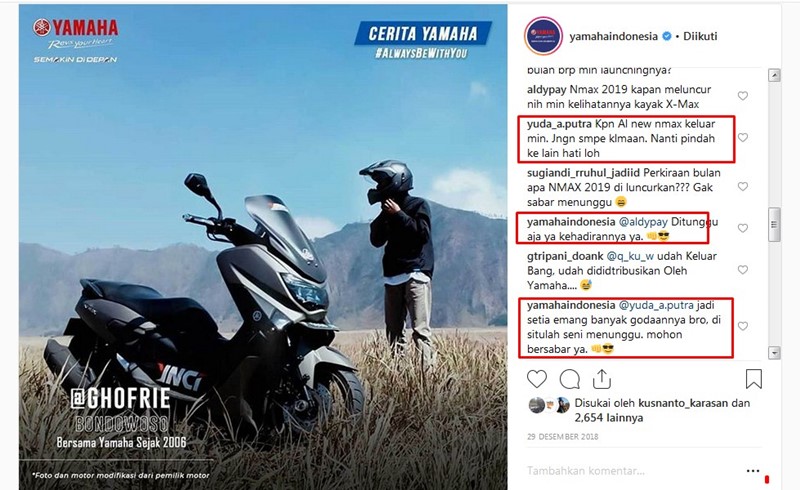Open yamahaindonesia username in header
This screenshot has height=490, width=800.
613,36
